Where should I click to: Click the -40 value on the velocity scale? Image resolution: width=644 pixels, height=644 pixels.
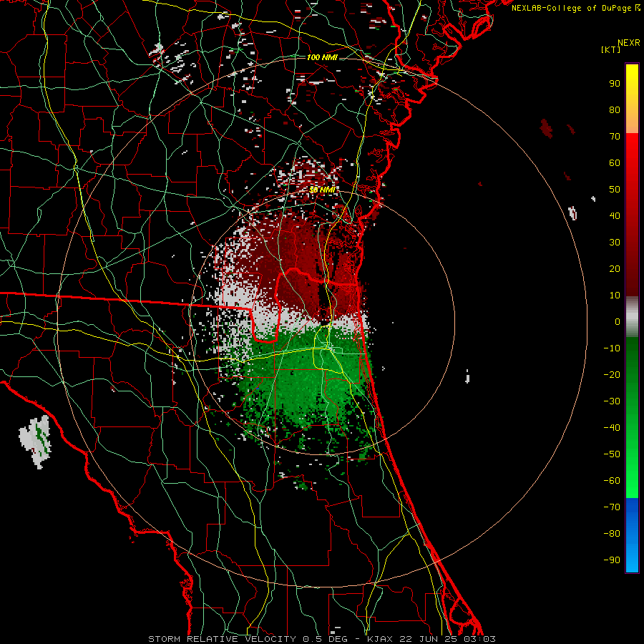tap(612, 428)
